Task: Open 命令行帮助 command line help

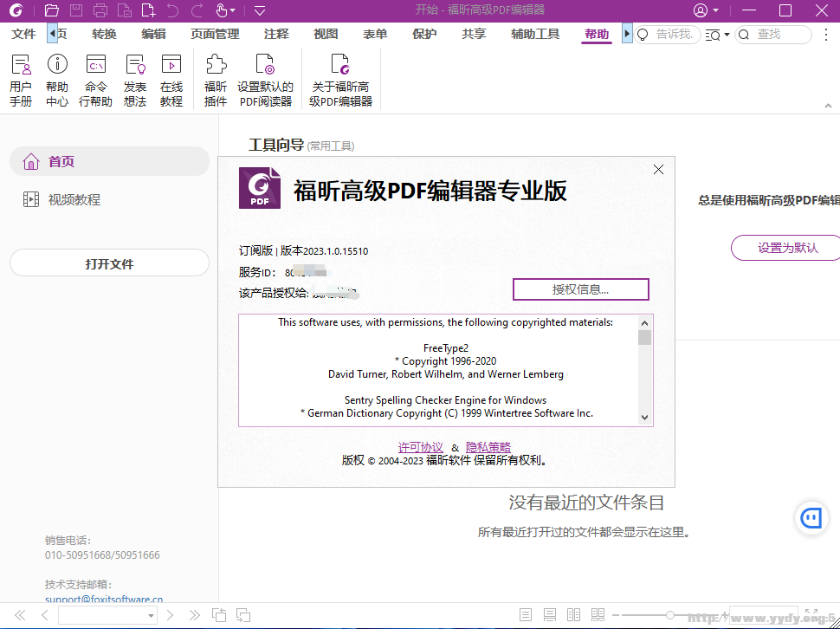Action: [x=96, y=81]
